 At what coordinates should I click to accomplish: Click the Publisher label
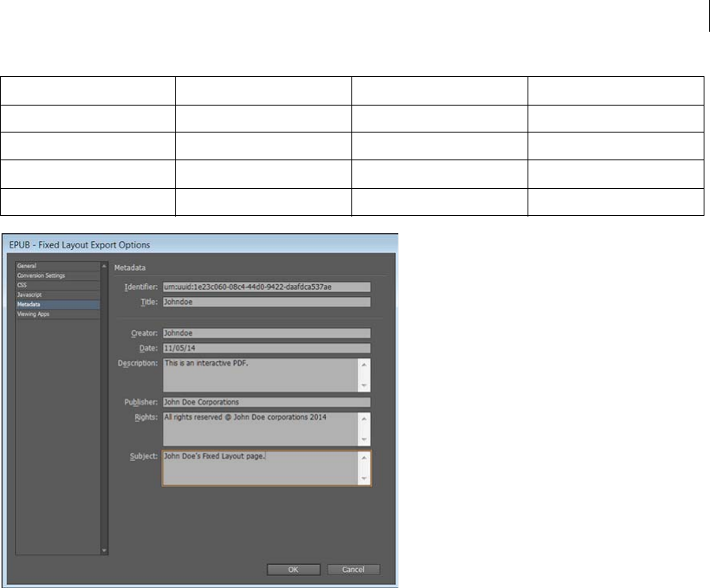click(x=141, y=402)
